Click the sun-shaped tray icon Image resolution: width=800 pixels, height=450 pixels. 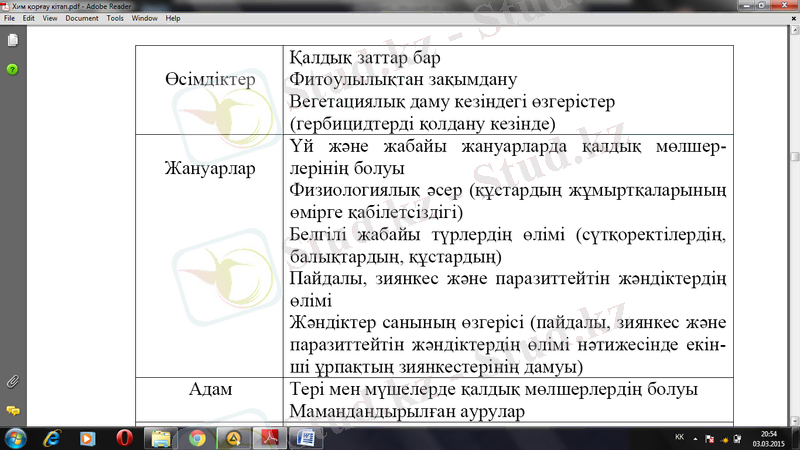(723, 439)
